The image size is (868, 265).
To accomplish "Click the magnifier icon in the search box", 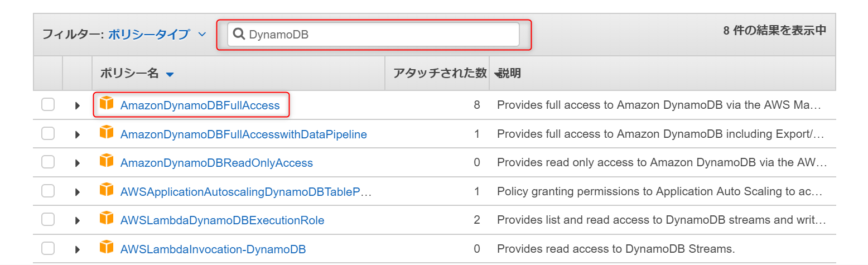I will point(239,34).
